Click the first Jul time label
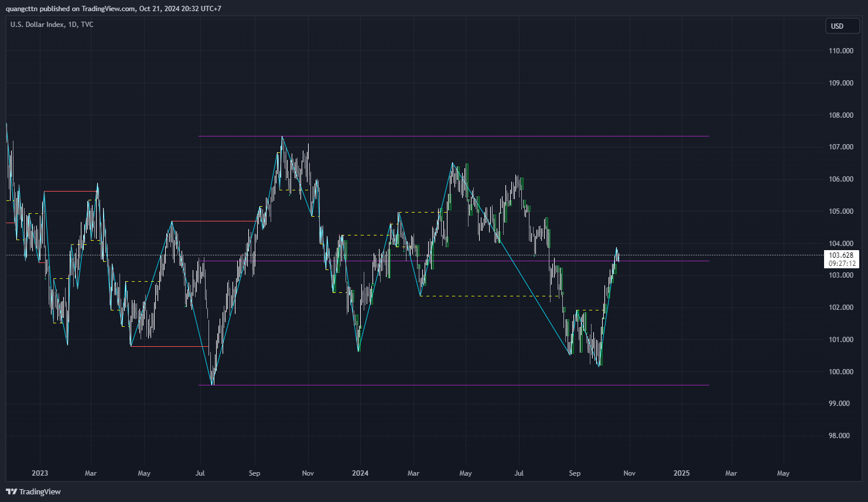 coord(200,473)
